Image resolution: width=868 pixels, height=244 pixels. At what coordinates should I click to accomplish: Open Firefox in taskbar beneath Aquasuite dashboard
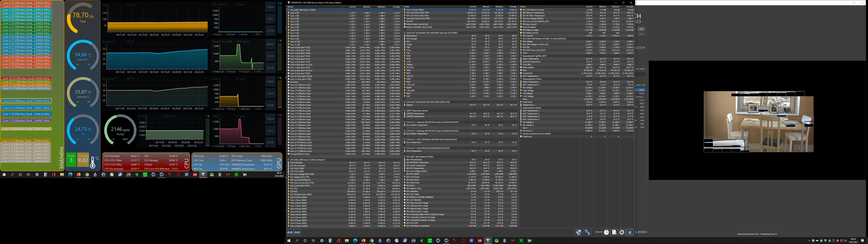coord(78,175)
